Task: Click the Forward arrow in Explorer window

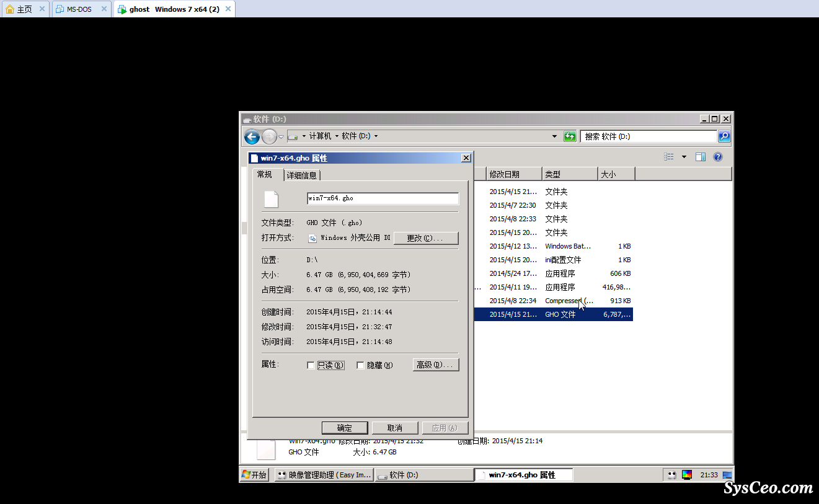Action: click(x=269, y=137)
